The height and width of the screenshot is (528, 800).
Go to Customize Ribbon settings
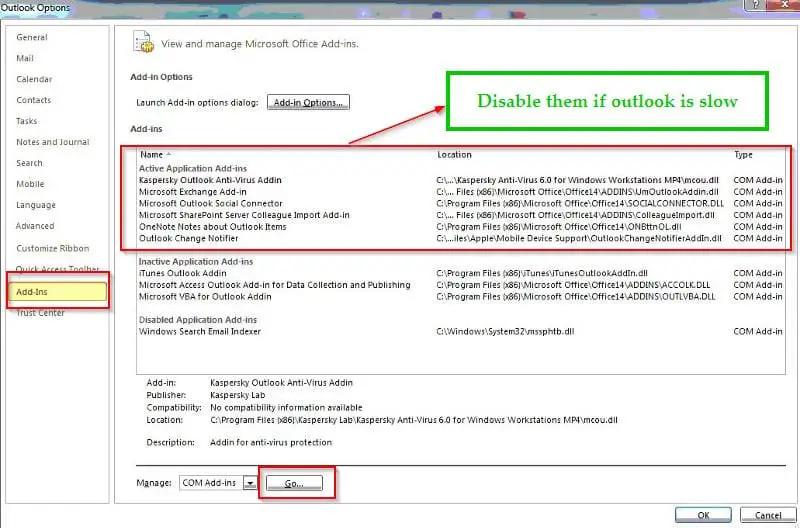pos(53,248)
